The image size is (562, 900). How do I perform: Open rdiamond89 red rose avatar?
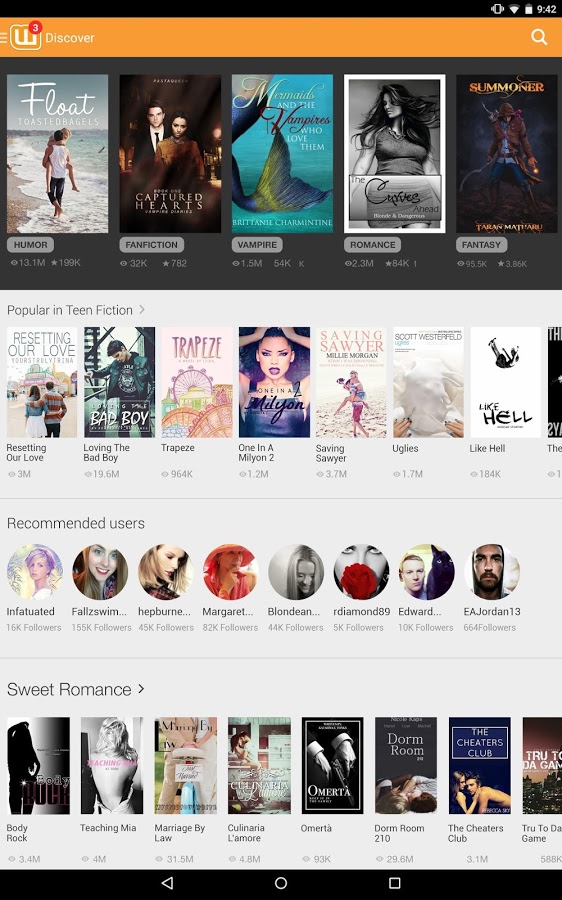(x=361, y=572)
